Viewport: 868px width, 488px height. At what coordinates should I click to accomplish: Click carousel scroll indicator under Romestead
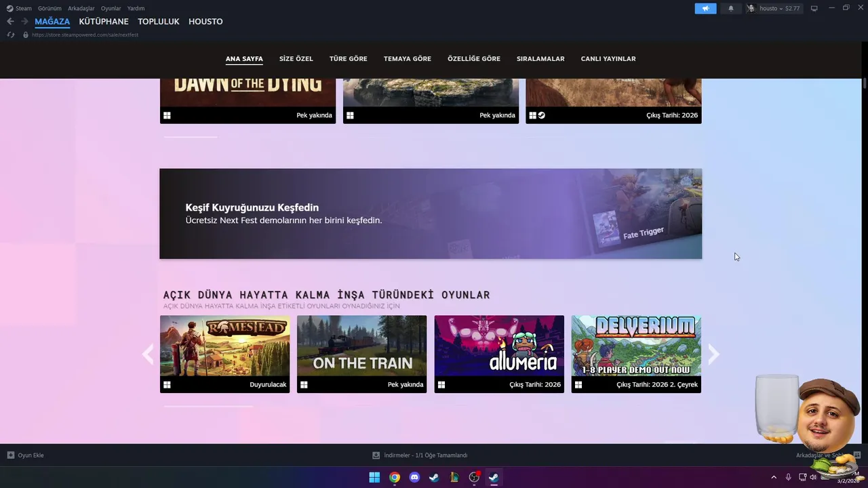(208, 407)
